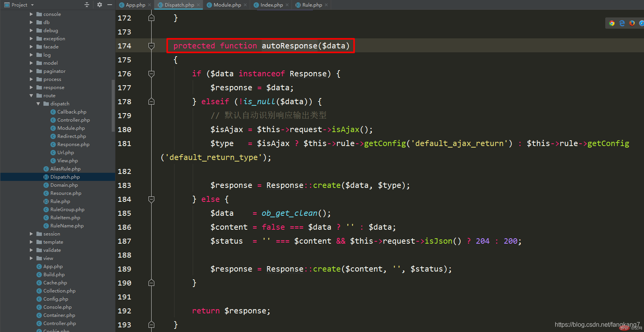Expand the console folder
644x332 pixels.
31,14
